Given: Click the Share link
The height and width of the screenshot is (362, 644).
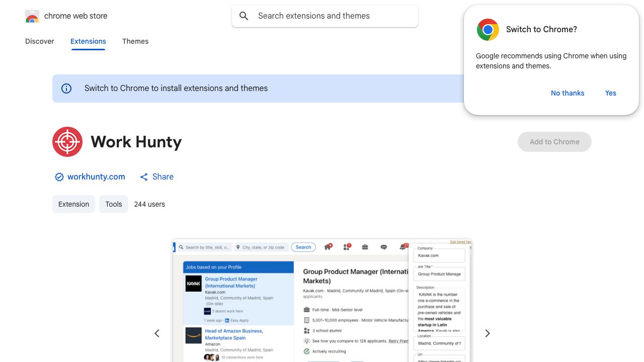Looking at the screenshot, I should click(x=163, y=177).
